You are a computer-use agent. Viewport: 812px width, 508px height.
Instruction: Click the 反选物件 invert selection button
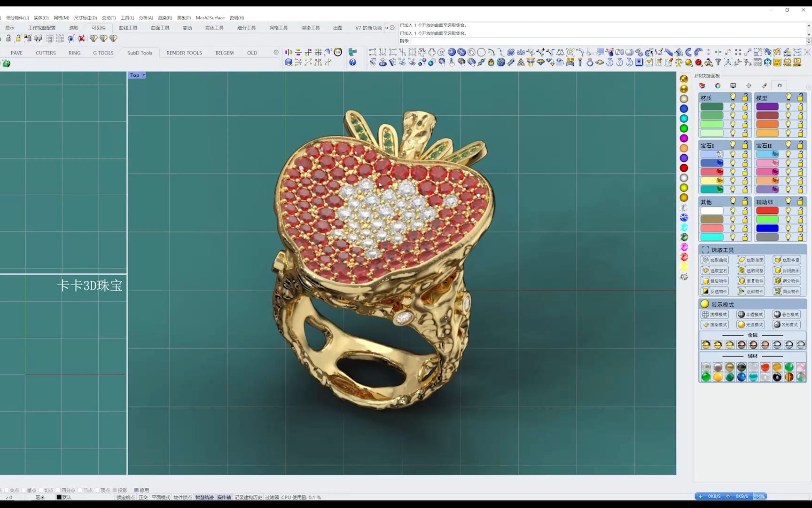(715, 291)
